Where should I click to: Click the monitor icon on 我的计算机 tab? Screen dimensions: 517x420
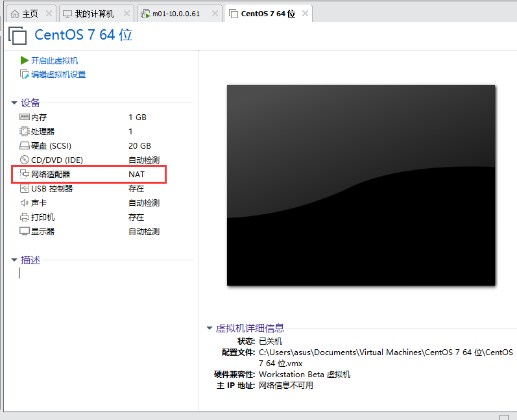click(67, 14)
